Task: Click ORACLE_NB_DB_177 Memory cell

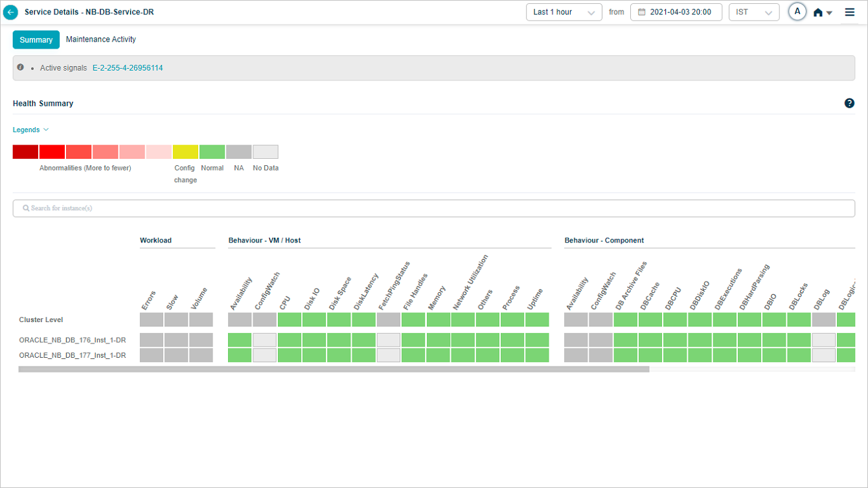Action: coord(439,355)
